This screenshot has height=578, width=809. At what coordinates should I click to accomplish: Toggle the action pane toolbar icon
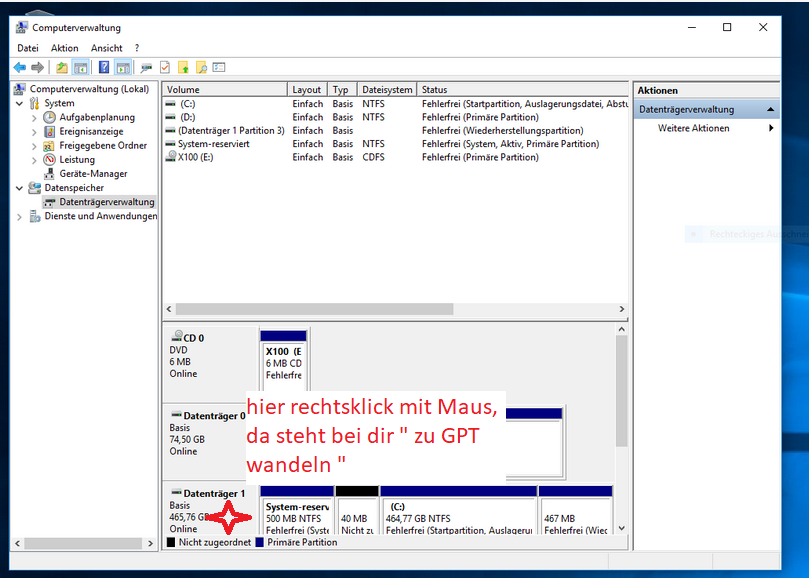coord(123,68)
